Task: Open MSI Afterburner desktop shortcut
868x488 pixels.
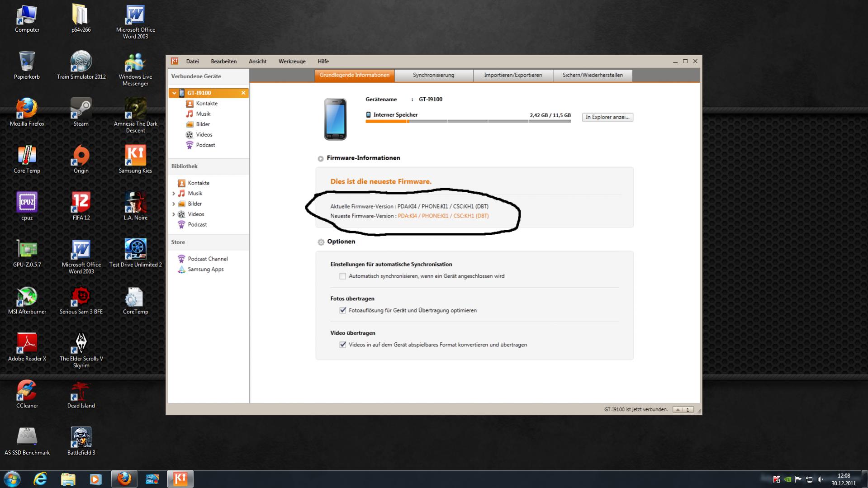Action: (27, 300)
